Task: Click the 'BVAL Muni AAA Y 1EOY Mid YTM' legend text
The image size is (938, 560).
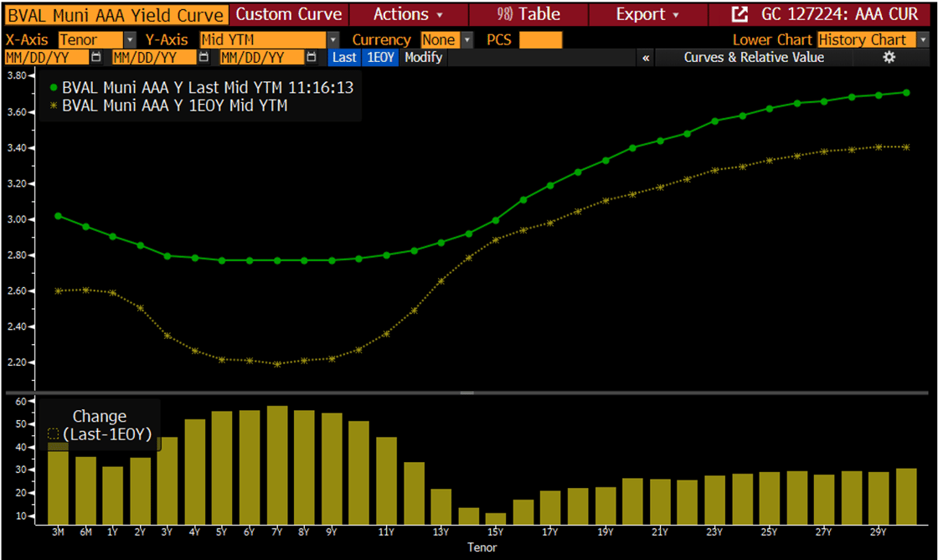Action: point(175,105)
